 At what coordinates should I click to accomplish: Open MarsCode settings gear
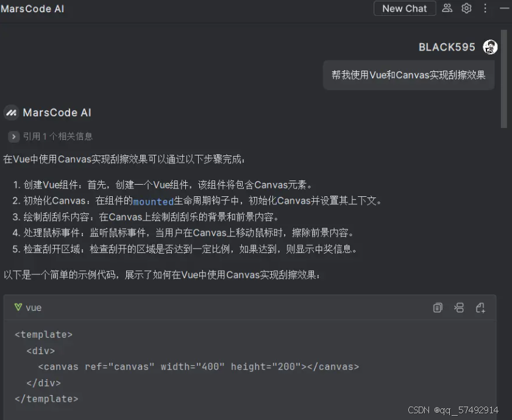tap(466, 8)
